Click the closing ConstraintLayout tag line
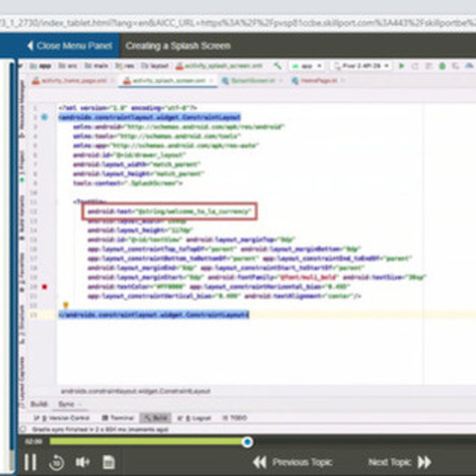Screen dimensions: 476x476 click(154, 315)
